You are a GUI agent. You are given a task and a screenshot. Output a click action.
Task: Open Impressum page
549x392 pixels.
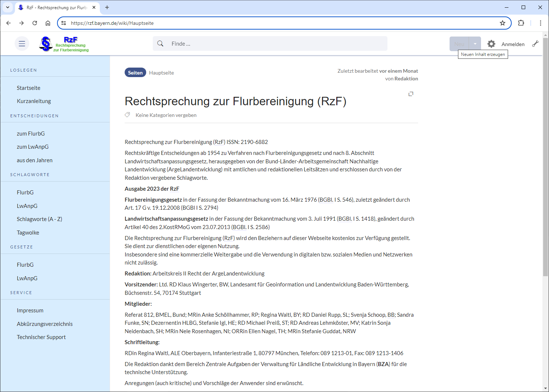click(x=30, y=311)
